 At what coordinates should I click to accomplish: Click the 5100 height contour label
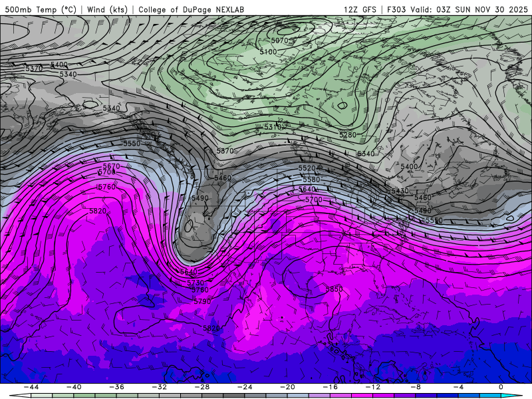pyautogui.click(x=268, y=52)
